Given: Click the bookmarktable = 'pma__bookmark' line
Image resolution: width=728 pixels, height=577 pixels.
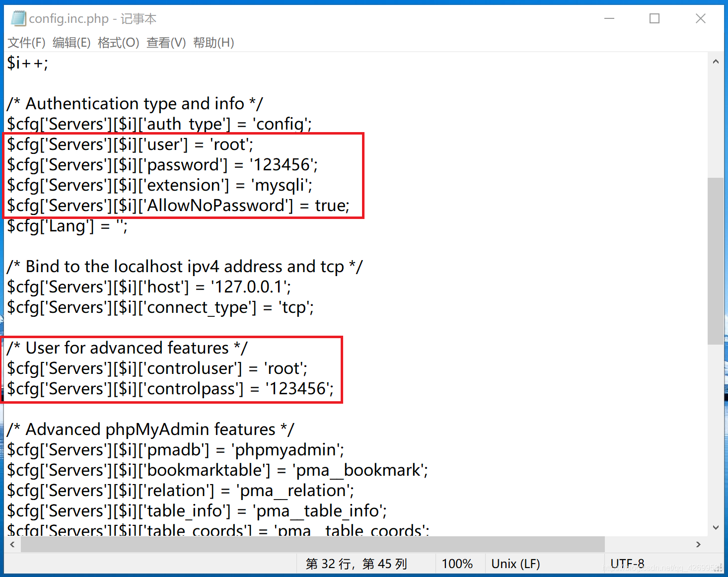Looking at the screenshot, I should pos(218,470).
